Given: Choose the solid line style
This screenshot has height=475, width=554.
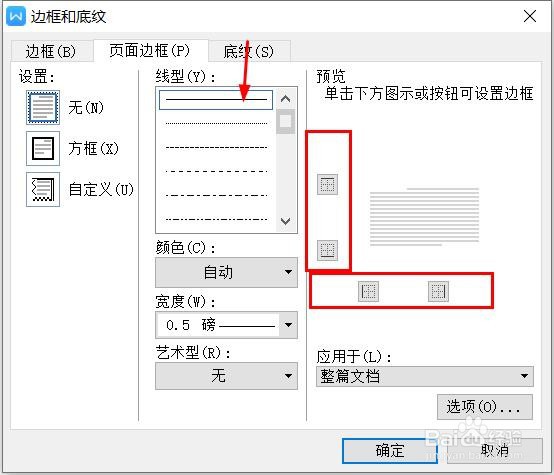Looking at the screenshot, I should pyautogui.click(x=216, y=100).
